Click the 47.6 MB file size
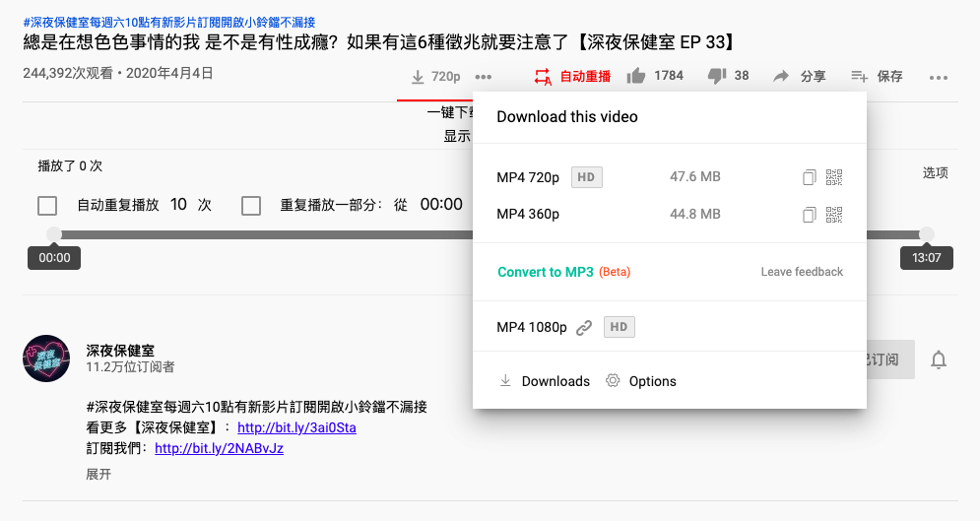Viewport: 980px width, 521px height. pyautogui.click(x=695, y=177)
